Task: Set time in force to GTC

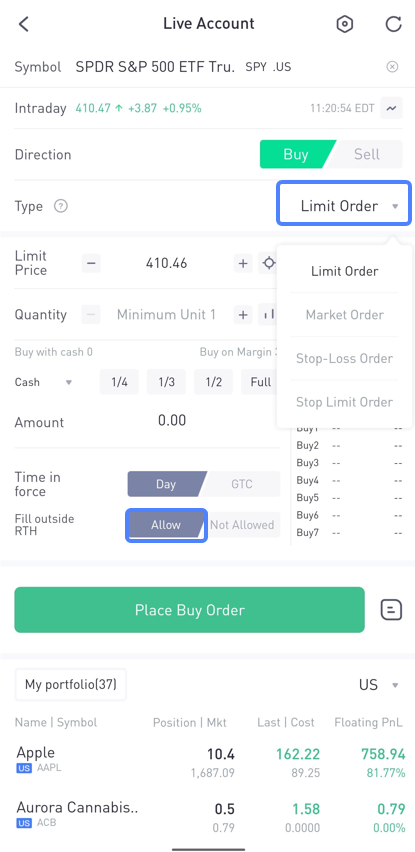Action: pyautogui.click(x=242, y=484)
